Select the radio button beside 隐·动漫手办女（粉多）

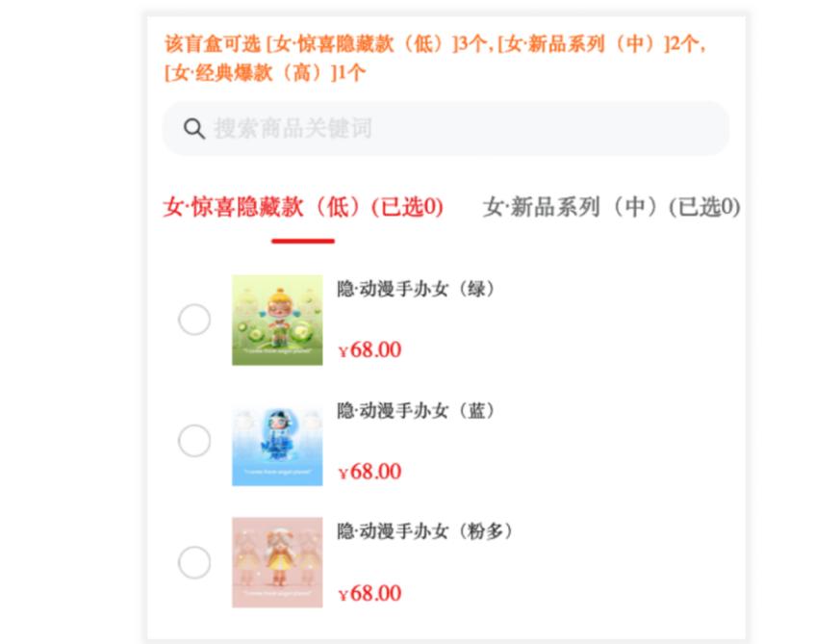194,561
